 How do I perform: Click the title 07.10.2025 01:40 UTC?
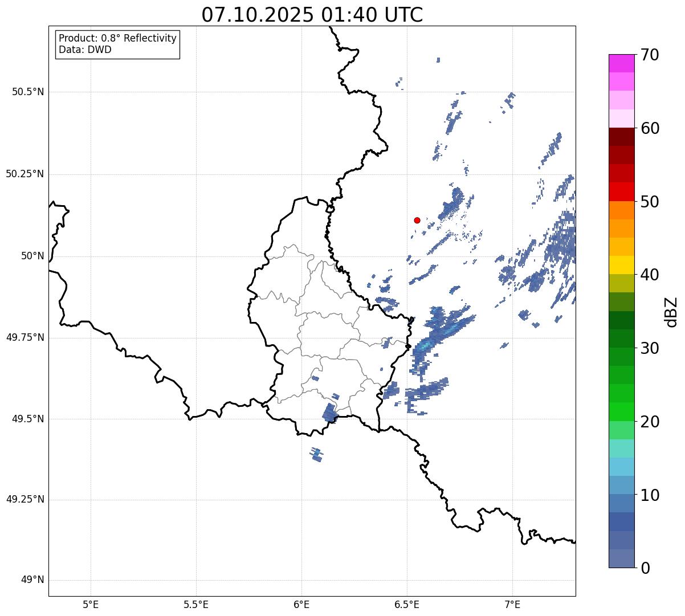point(312,15)
